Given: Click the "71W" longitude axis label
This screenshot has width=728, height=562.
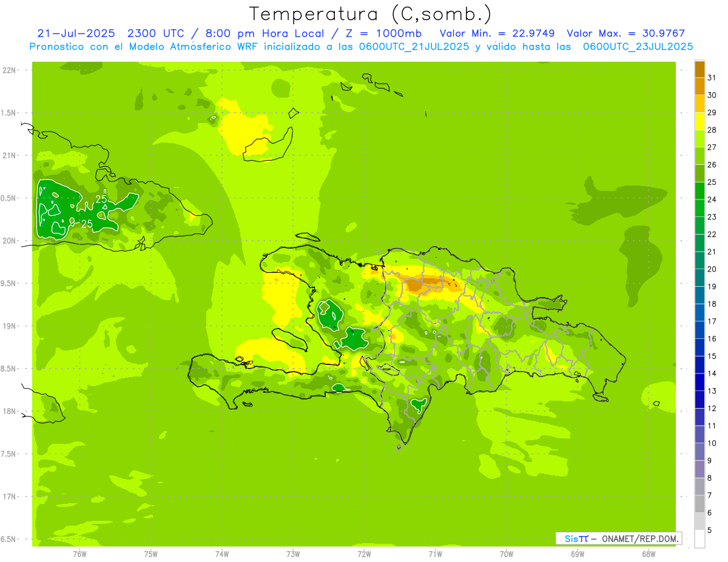Looking at the screenshot, I should (x=435, y=554).
